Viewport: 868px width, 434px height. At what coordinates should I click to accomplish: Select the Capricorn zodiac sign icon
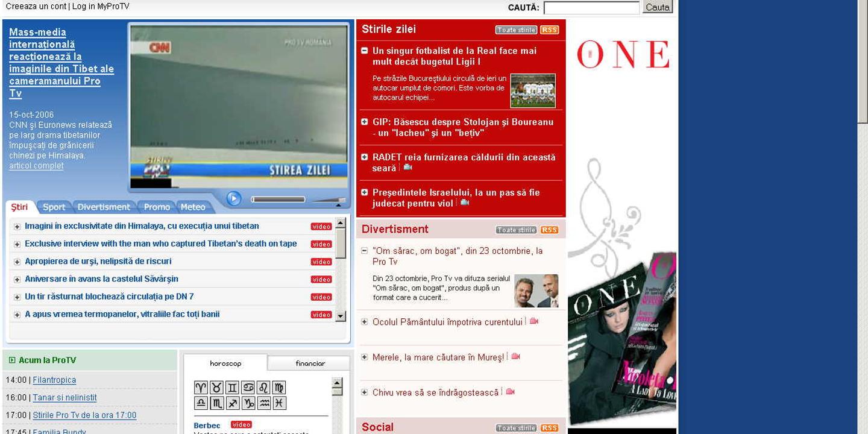coord(248,403)
